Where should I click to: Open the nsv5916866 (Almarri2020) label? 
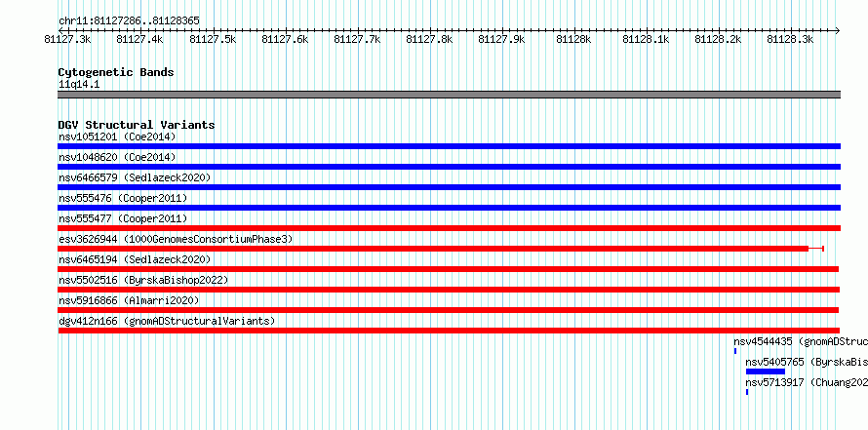point(129,300)
